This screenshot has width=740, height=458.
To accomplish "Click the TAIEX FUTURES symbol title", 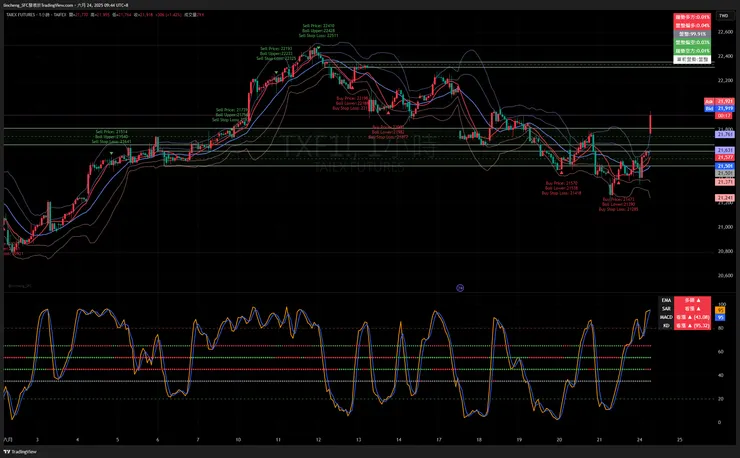I will [21, 15].
